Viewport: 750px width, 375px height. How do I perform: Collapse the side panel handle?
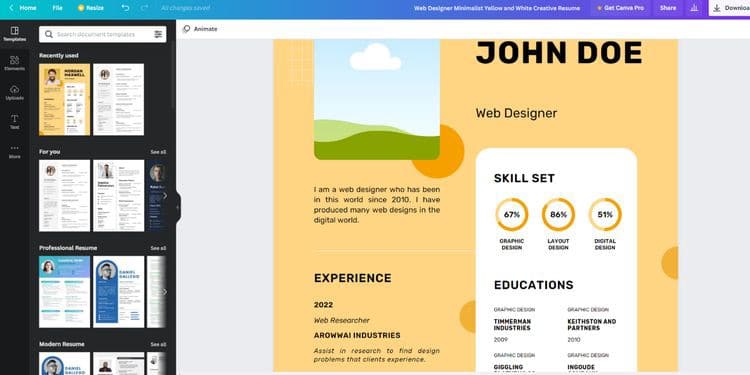click(178, 208)
